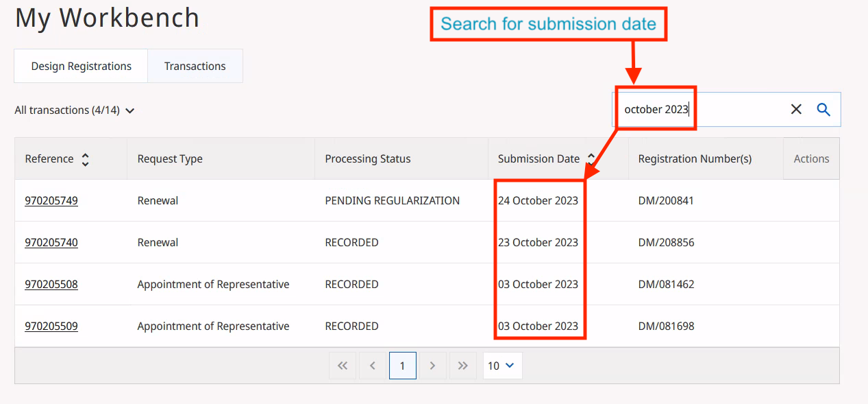Sort by Reference column arrows
Image resolution: width=868 pixels, height=404 pixels.
pos(85,159)
